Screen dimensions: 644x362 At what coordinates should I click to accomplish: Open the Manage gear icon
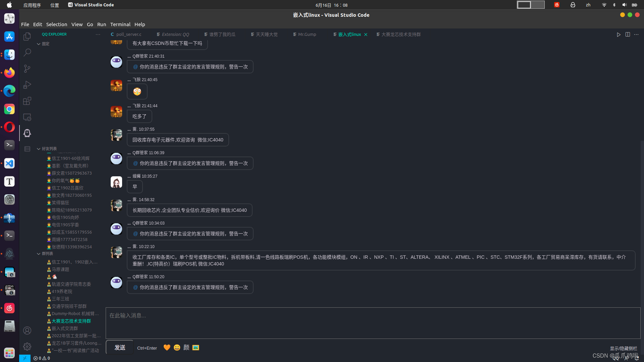(27, 346)
